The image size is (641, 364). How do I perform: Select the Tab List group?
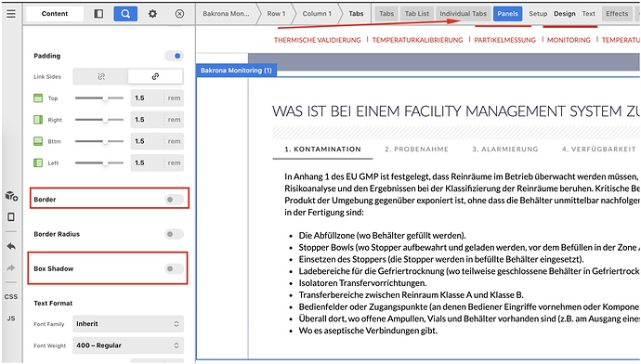(x=417, y=14)
